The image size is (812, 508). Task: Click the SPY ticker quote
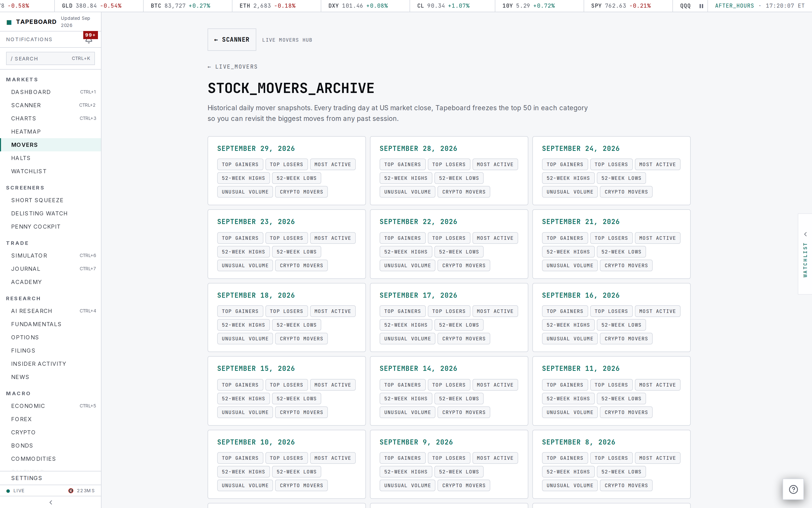pos(621,6)
